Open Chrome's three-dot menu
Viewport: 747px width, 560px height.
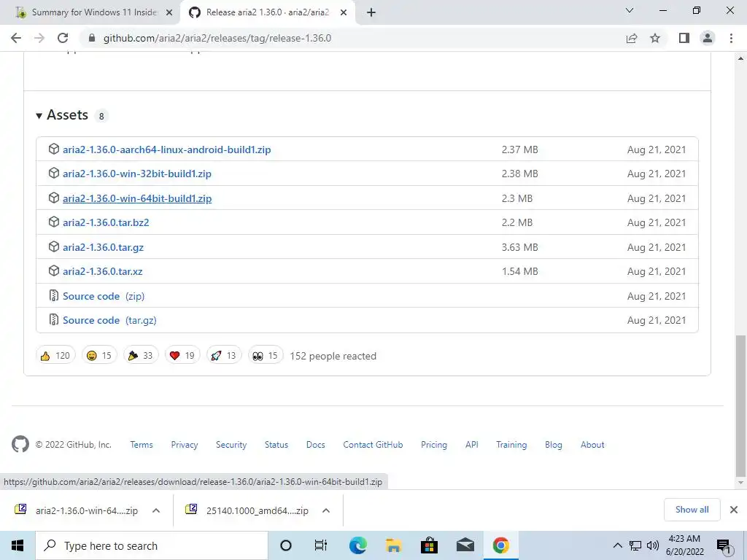coord(731,38)
